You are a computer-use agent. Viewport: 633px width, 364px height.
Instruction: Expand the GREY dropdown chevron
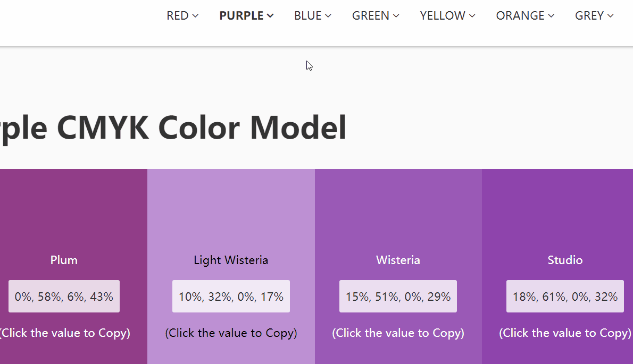click(611, 16)
